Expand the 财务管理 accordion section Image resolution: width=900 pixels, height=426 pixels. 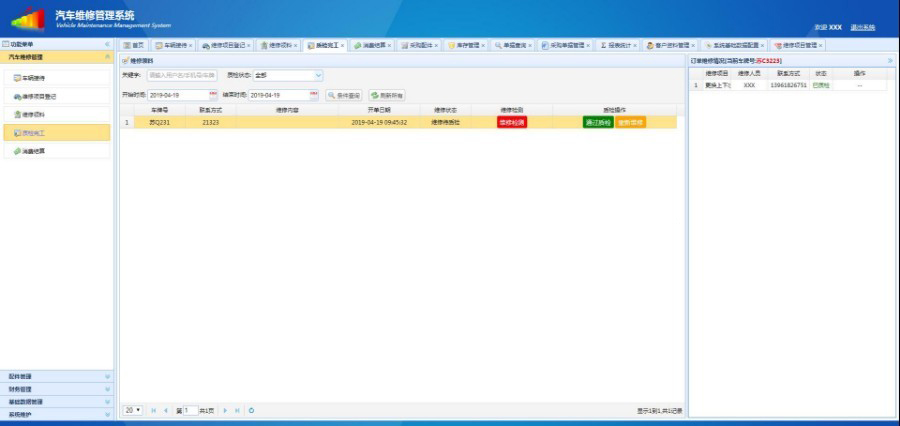(55, 389)
